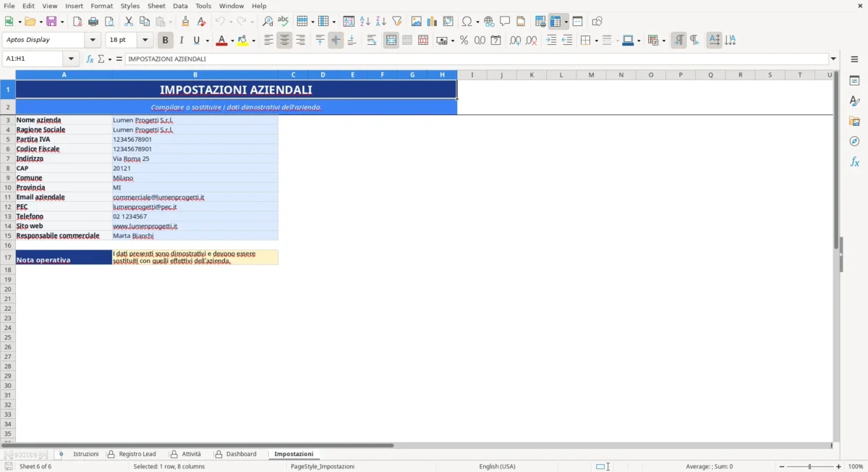The height and width of the screenshot is (472, 868).
Task: Toggle Wrap Text
Action: click(372, 41)
